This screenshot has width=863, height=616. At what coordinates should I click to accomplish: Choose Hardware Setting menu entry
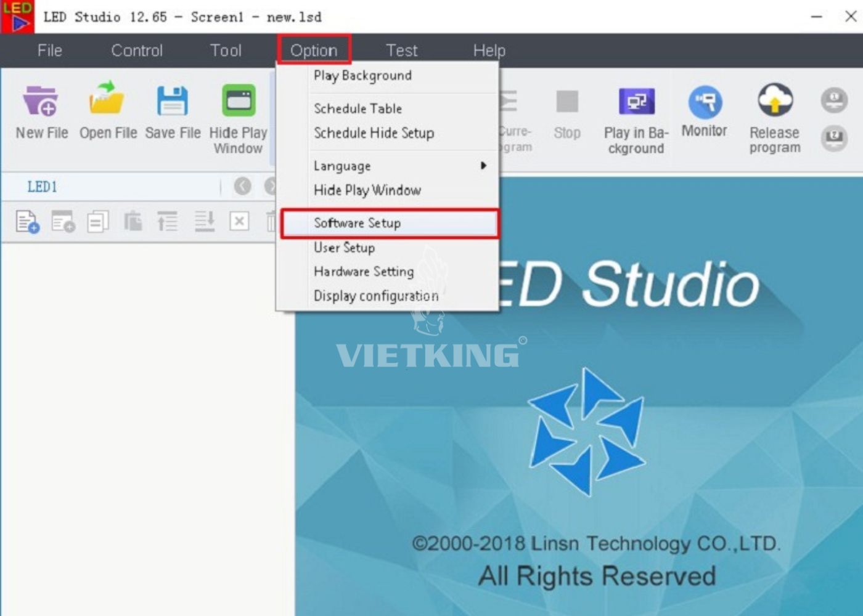coord(364,272)
